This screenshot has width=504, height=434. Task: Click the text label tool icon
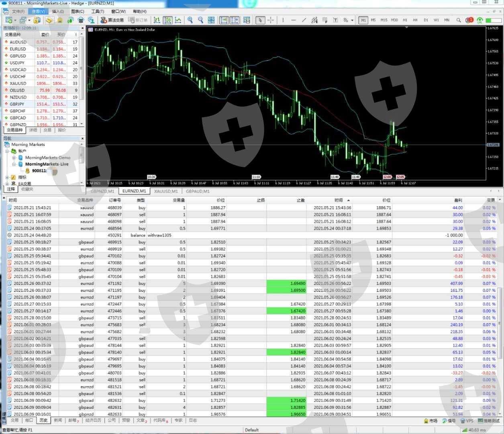[x=335, y=20]
